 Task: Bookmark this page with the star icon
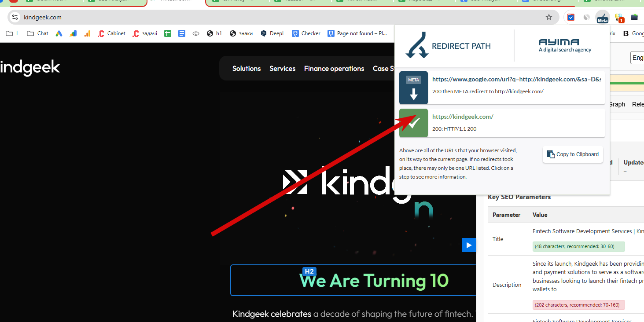[x=548, y=17]
